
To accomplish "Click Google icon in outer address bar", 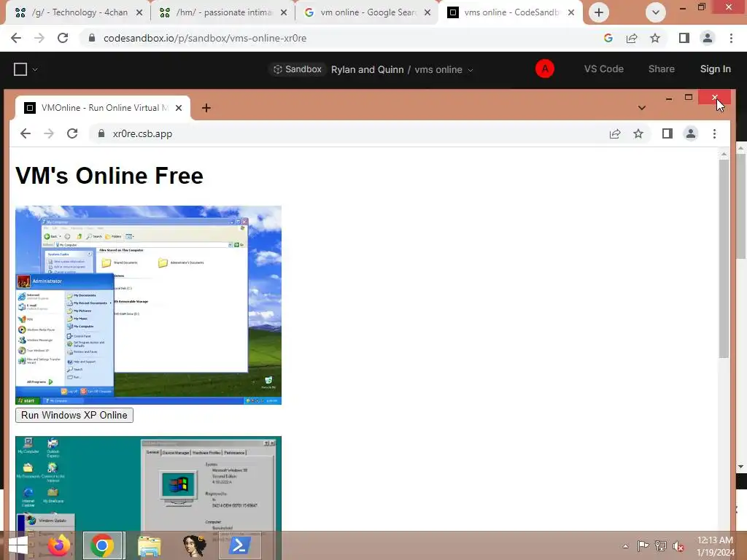I will pyautogui.click(x=608, y=38).
